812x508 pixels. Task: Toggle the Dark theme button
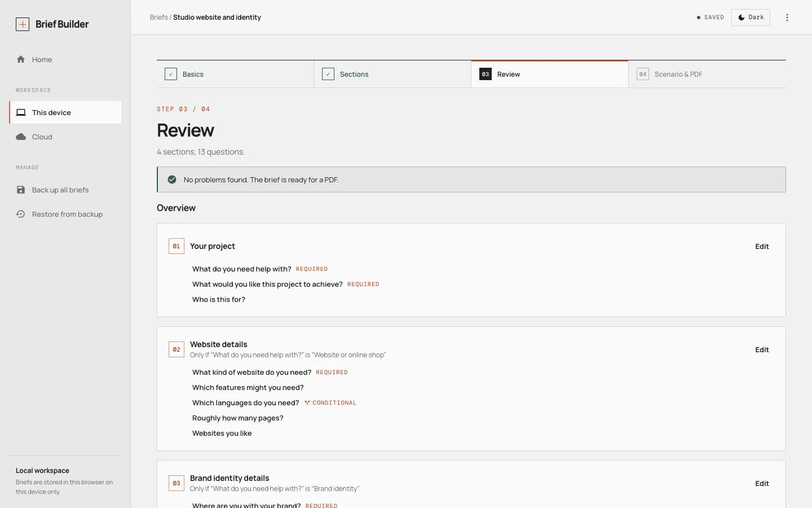tap(751, 17)
